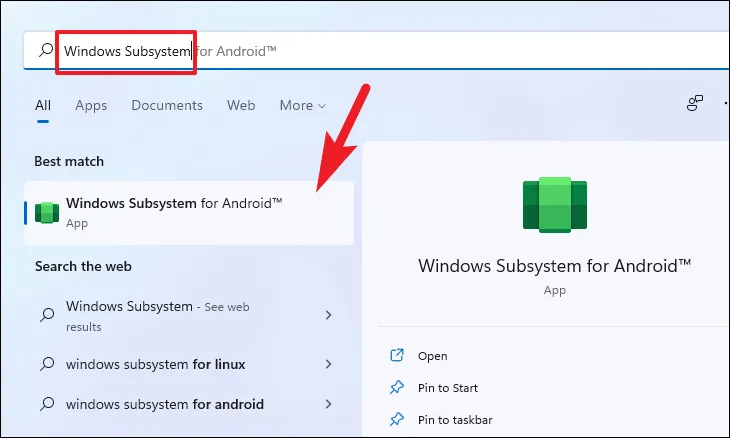Screen dimensions: 730x438
Task: Click the pin icon next to Pin to taskbar
Action: (x=397, y=419)
